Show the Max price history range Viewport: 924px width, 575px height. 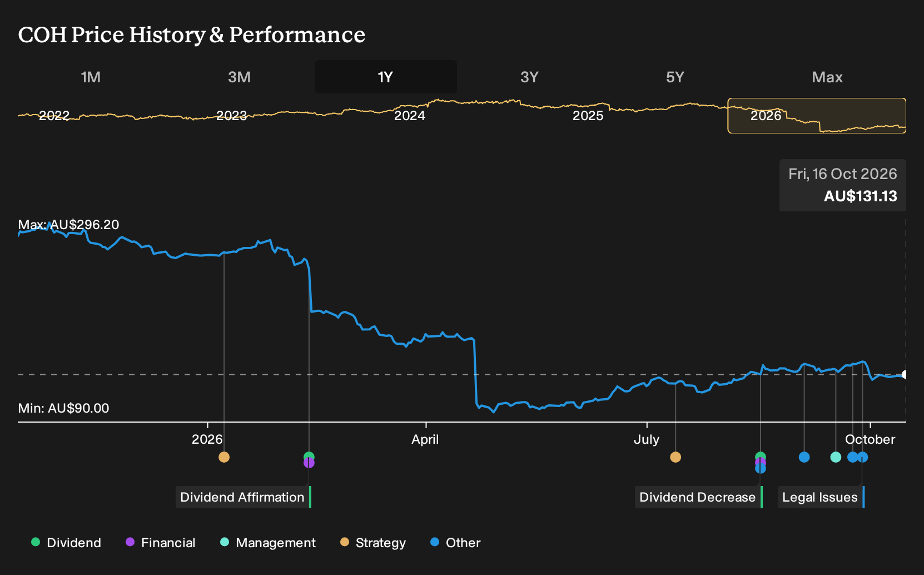point(827,77)
